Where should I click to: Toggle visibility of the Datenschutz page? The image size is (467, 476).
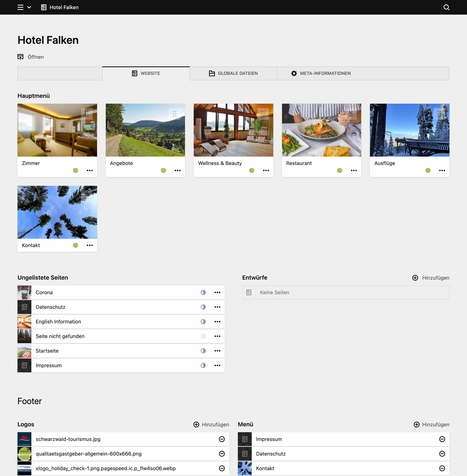(203, 307)
